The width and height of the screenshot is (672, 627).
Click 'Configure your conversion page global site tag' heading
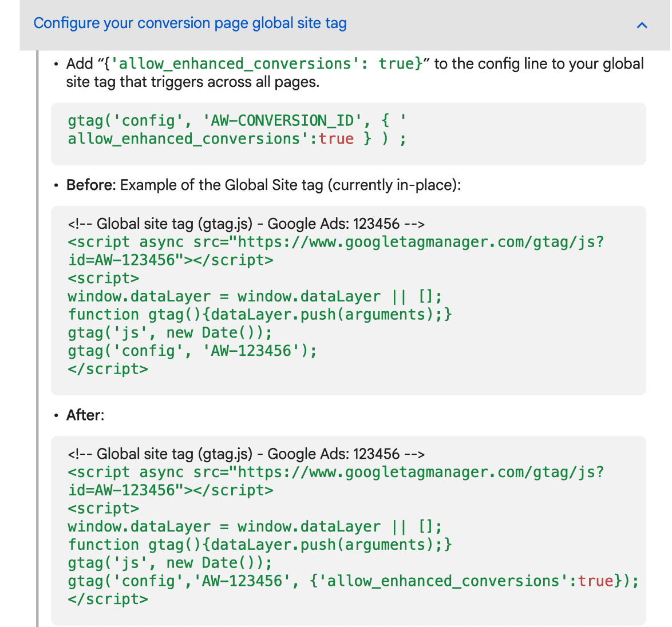pyautogui.click(x=190, y=23)
